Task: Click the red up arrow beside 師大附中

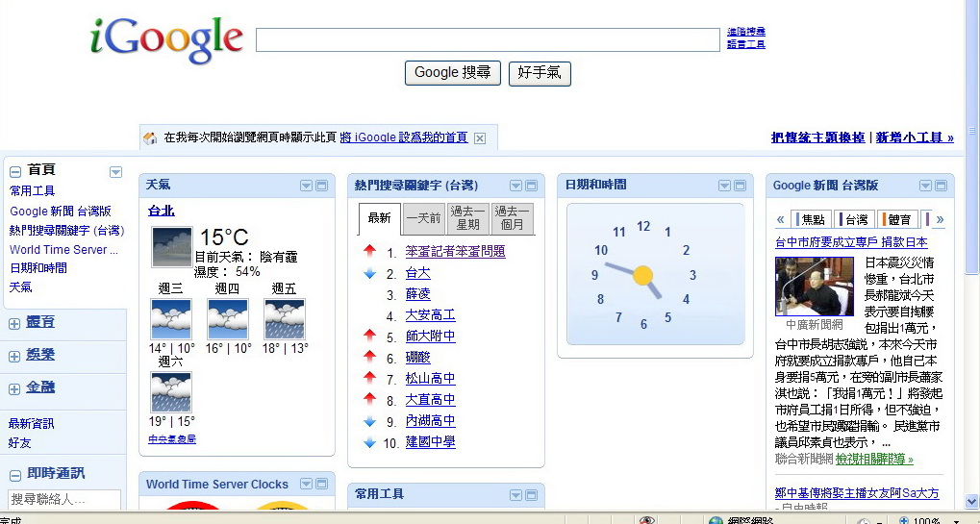Action: click(369, 336)
